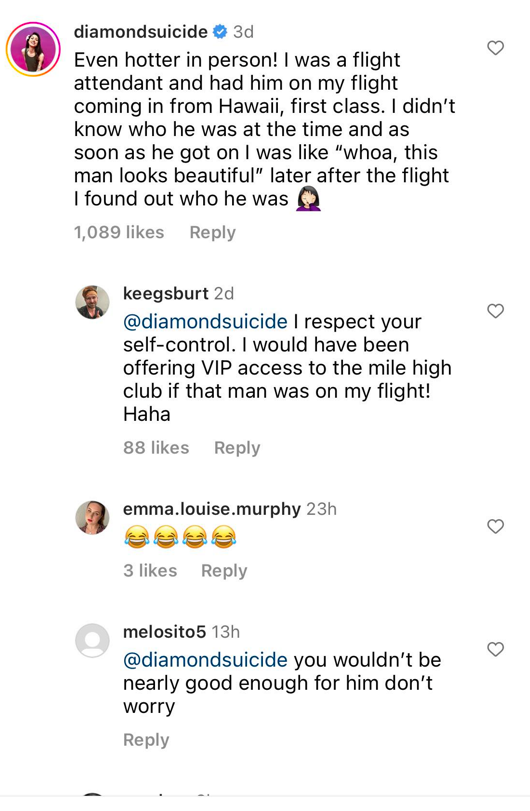Open diamondsuicide's profile picture story

click(33, 49)
